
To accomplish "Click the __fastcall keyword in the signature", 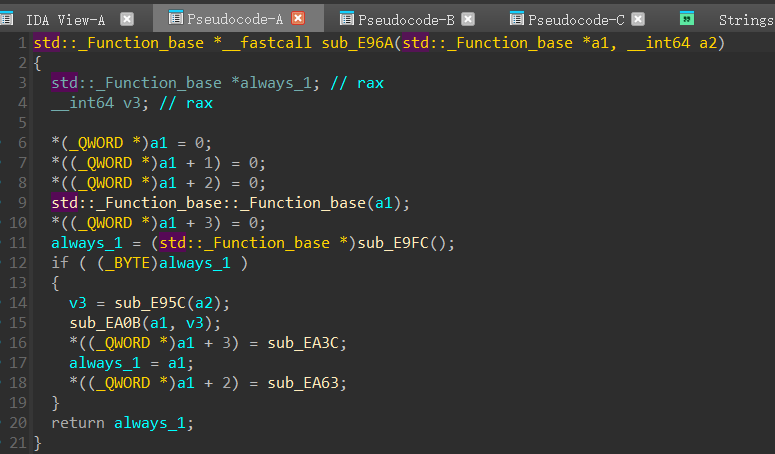I will (x=267, y=43).
